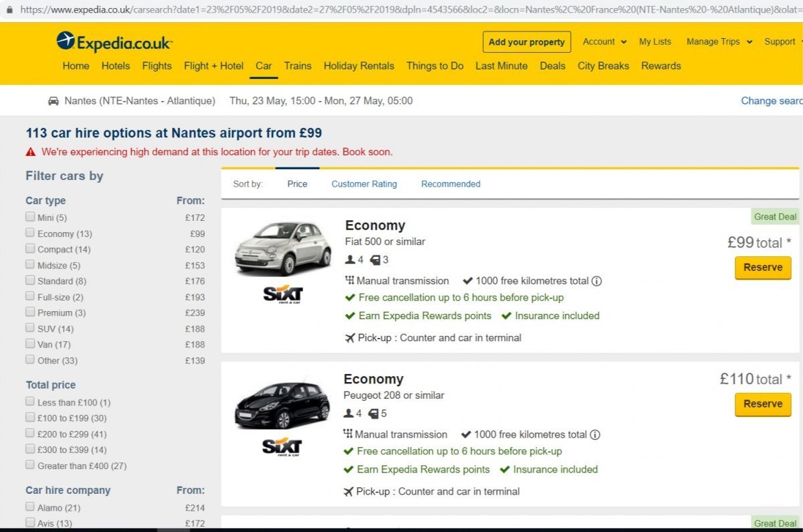Go to the Hotels navigation tab
Screen dimensions: 803x532
point(115,66)
